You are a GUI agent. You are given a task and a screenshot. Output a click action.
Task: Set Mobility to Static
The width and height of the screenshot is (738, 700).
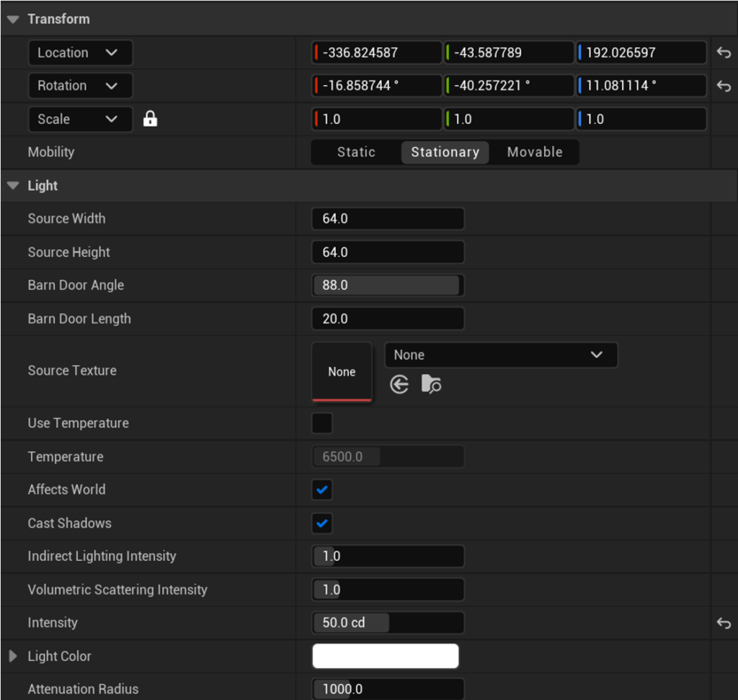[x=356, y=152]
